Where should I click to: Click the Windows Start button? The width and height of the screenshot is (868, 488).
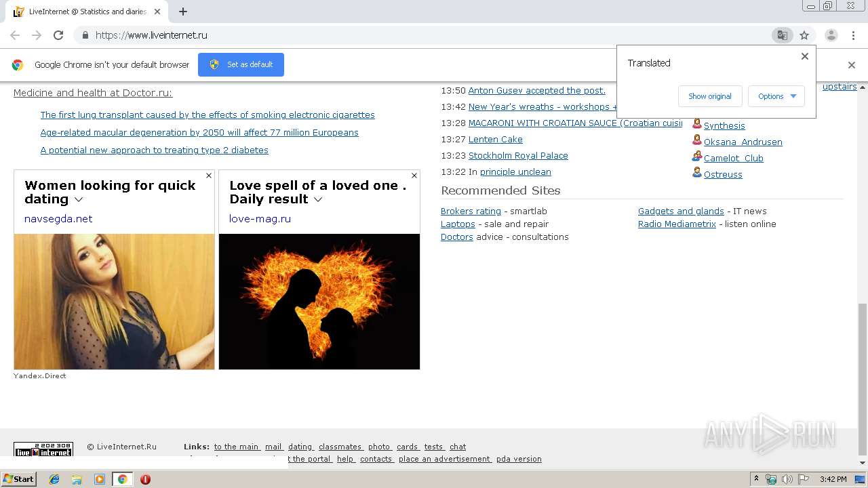(18, 479)
